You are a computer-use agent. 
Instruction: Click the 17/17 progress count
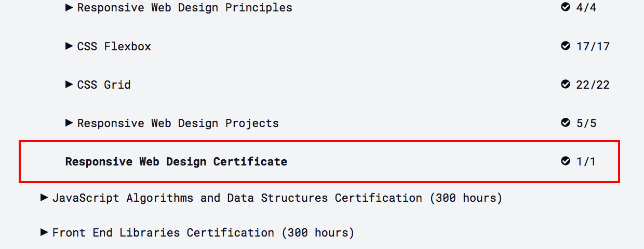tap(593, 47)
